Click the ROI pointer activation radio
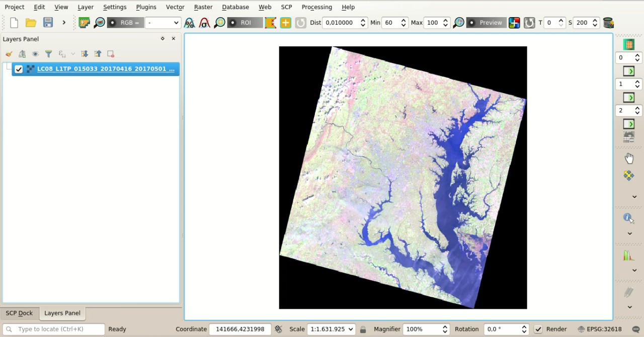This screenshot has height=337, width=644. [x=232, y=23]
